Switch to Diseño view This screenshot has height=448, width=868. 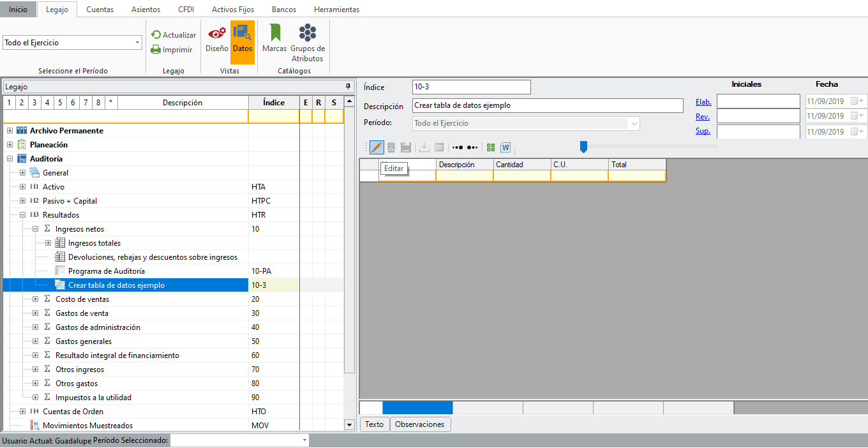click(x=216, y=38)
